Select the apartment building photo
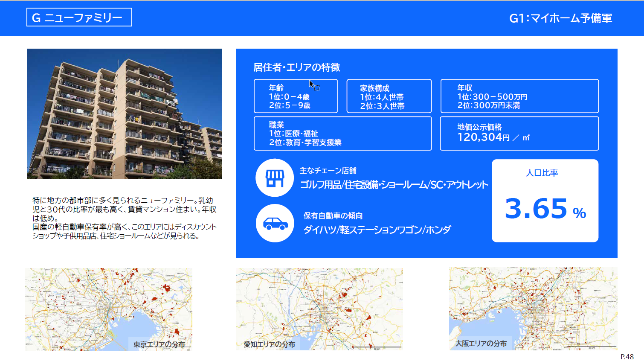 pyautogui.click(x=124, y=114)
